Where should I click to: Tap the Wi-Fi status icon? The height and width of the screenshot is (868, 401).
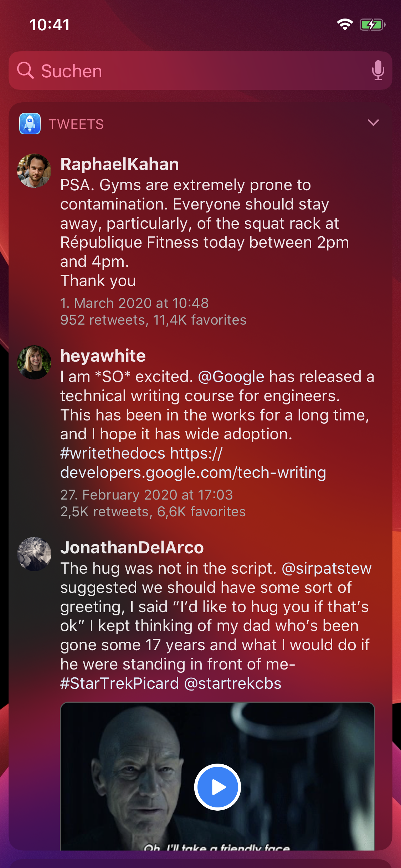point(345,25)
